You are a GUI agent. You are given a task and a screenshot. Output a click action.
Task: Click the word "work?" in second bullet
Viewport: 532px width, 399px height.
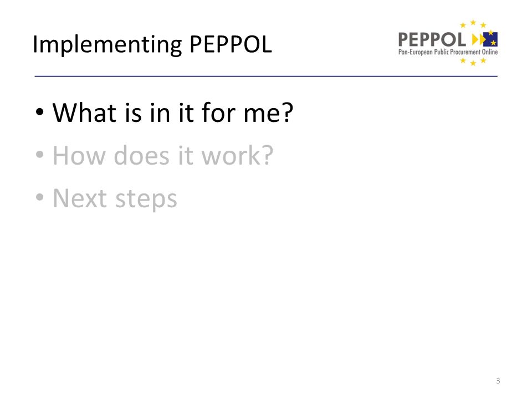pos(237,155)
